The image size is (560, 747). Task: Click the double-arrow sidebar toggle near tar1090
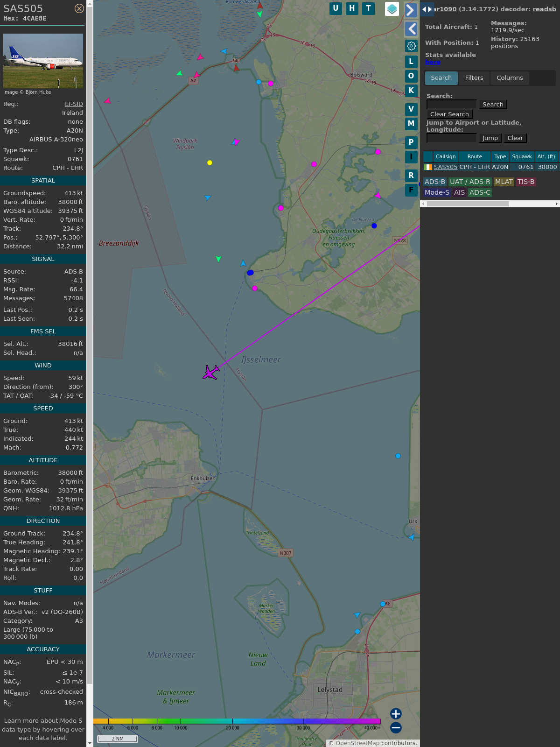click(x=427, y=9)
